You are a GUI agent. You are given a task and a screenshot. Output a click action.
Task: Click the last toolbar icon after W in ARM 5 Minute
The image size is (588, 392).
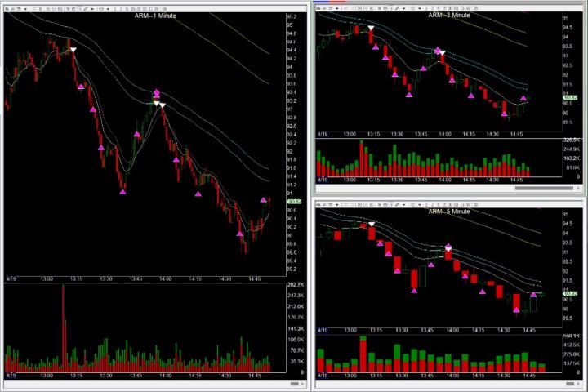coord(477,204)
